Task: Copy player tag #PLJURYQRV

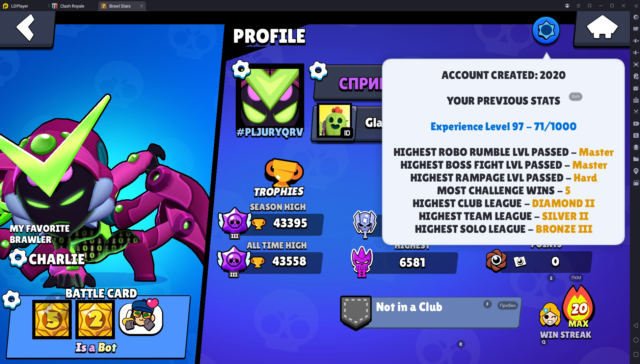Action: [x=270, y=132]
